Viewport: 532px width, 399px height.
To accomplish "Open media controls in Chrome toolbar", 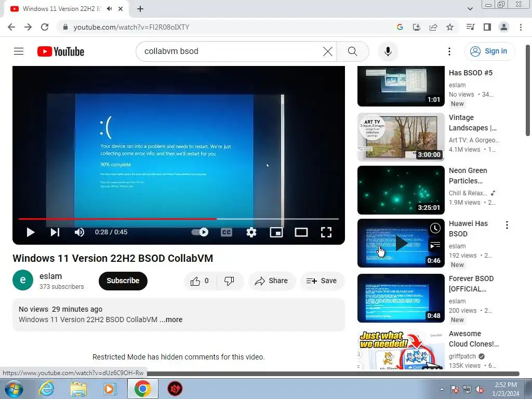I will 470,27.
